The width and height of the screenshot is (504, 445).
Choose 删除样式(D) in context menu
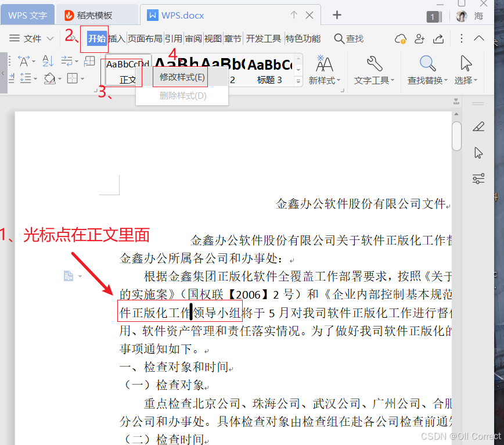click(182, 96)
